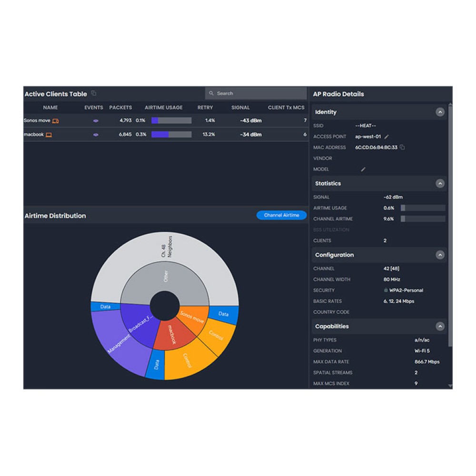
Task: Collapse the Identity section
Action: pyautogui.click(x=440, y=112)
